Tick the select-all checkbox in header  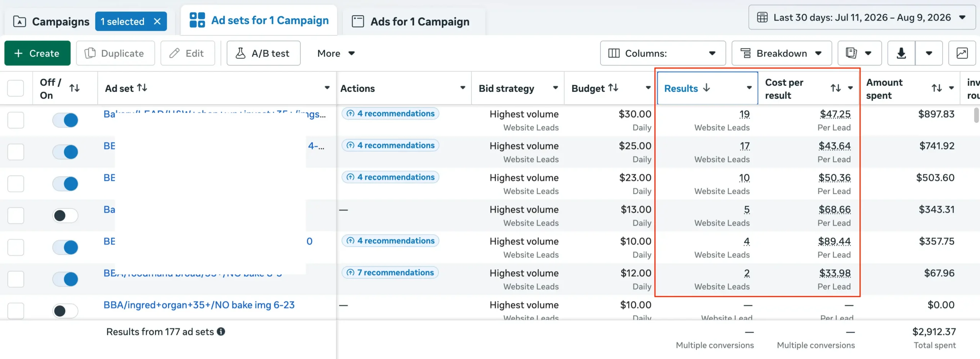[x=16, y=88]
